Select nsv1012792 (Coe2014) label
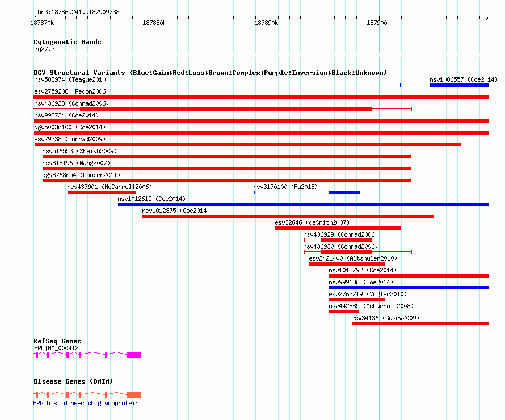Viewport: 505px width, 420px height. (x=363, y=270)
